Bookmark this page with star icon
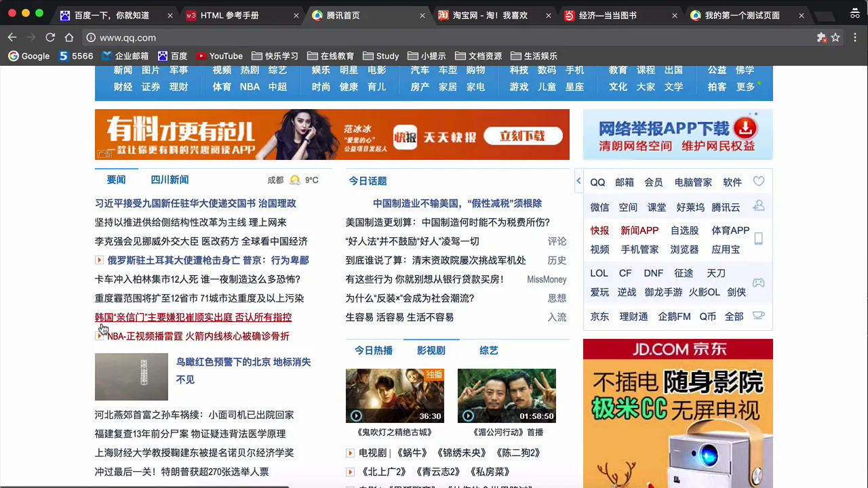 point(835,38)
